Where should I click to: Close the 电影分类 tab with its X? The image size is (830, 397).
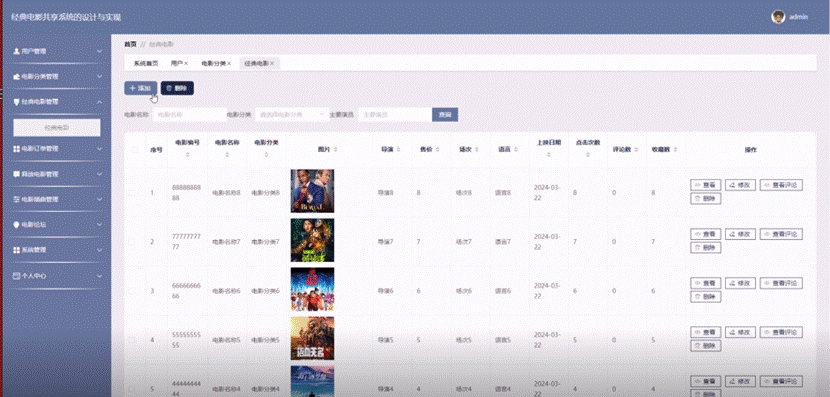click(229, 64)
